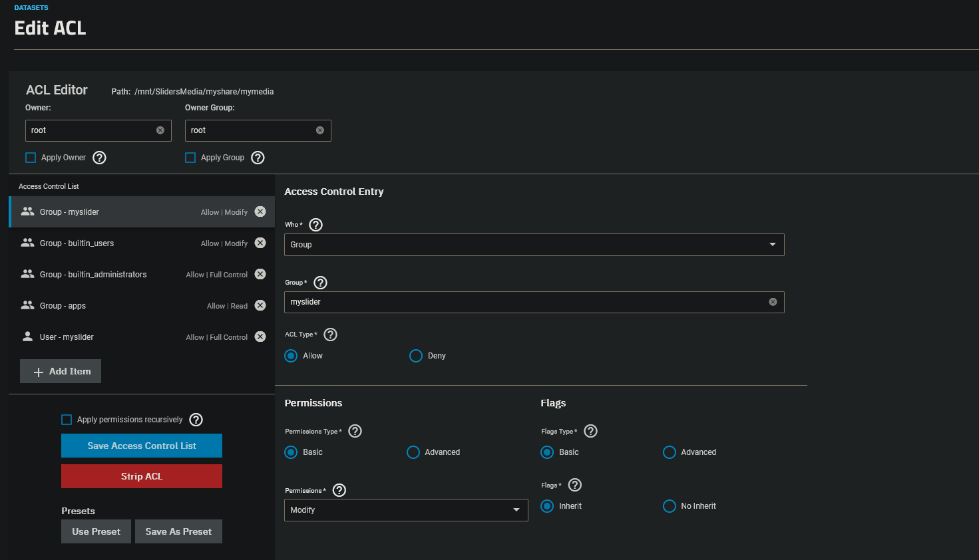This screenshot has height=560, width=979.
Task: Click group icon of apps entry
Action: click(x=27, y=305)
